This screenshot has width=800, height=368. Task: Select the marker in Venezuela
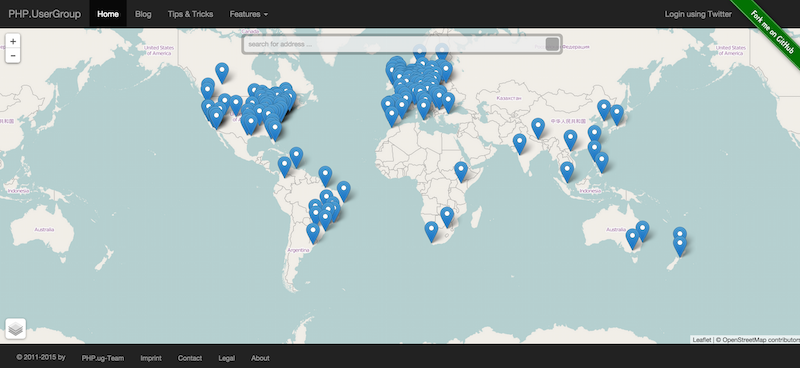(x=296, y=157)
